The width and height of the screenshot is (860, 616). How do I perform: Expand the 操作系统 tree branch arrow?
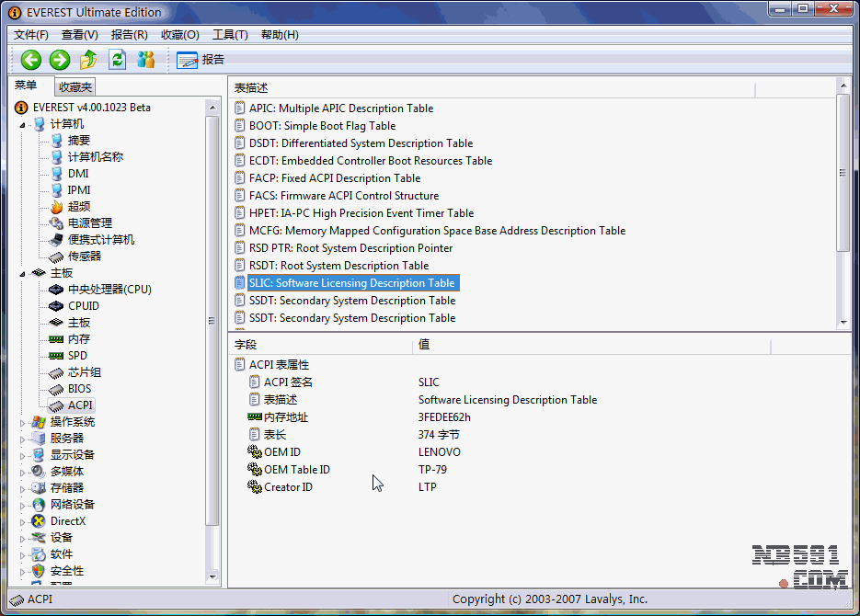point(23,422)
